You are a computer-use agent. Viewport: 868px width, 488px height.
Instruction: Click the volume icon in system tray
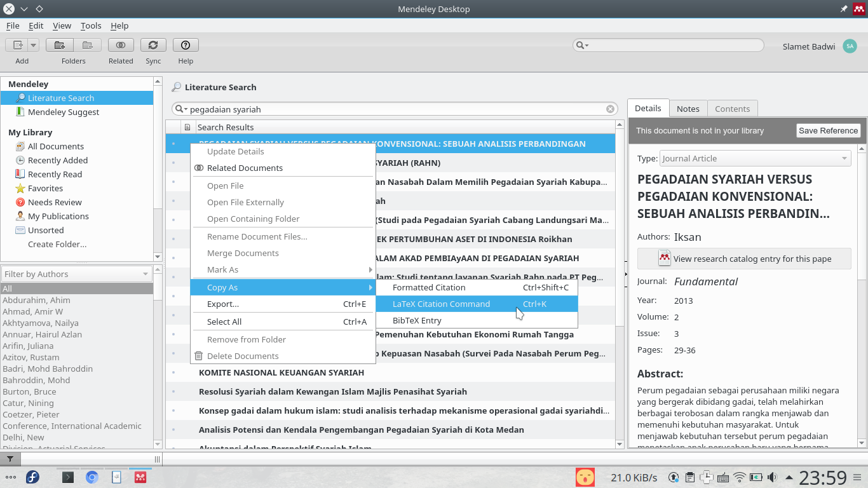coord(772,477)
